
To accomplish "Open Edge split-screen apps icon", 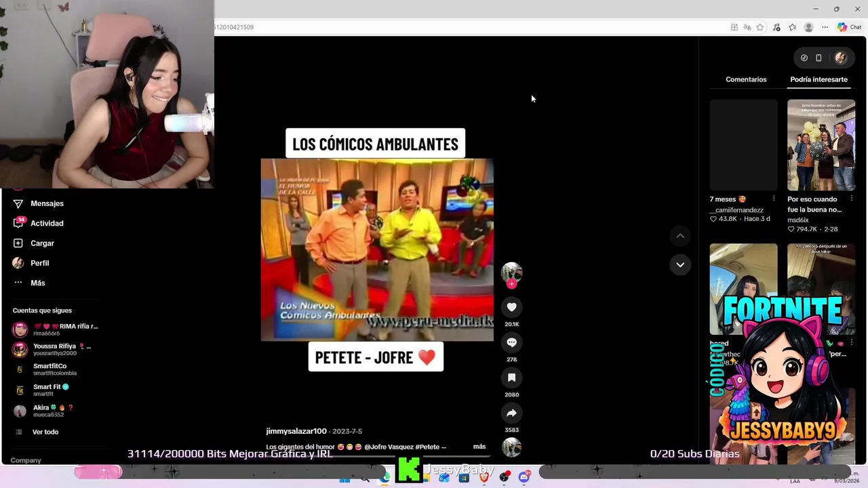I will 734,27.
